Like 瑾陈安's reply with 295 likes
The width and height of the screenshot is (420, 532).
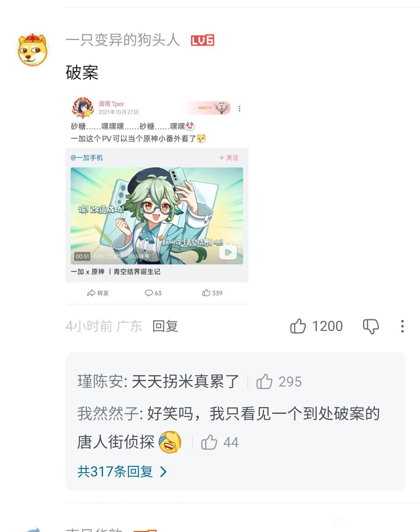(264, 381)
